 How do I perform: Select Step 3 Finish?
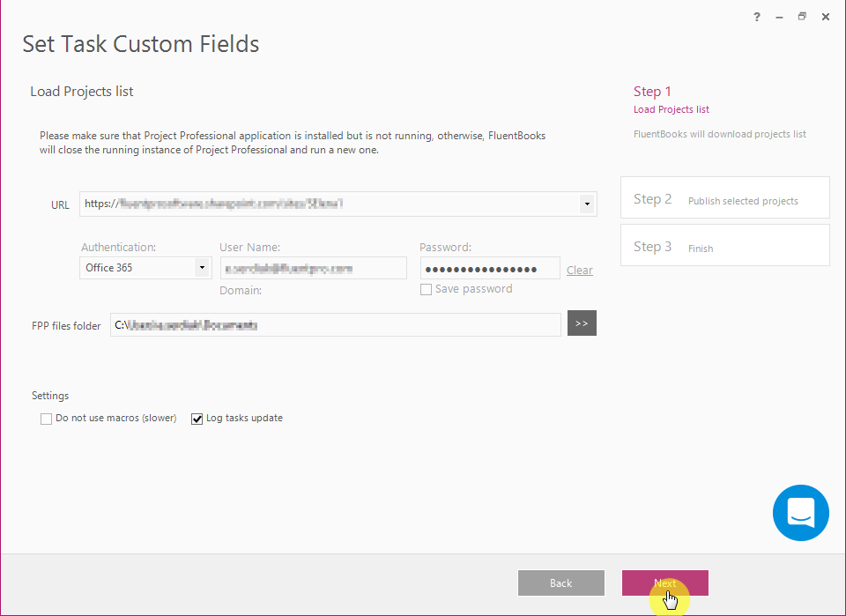pos(725,245)
